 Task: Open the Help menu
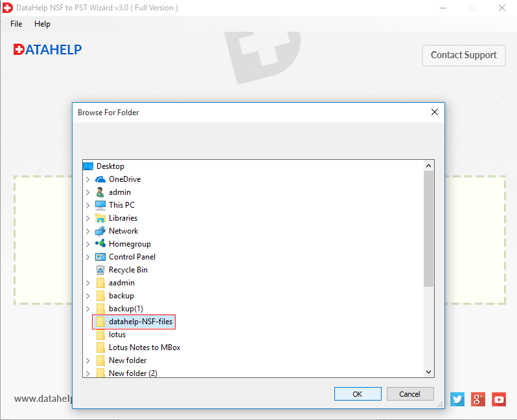42,24
